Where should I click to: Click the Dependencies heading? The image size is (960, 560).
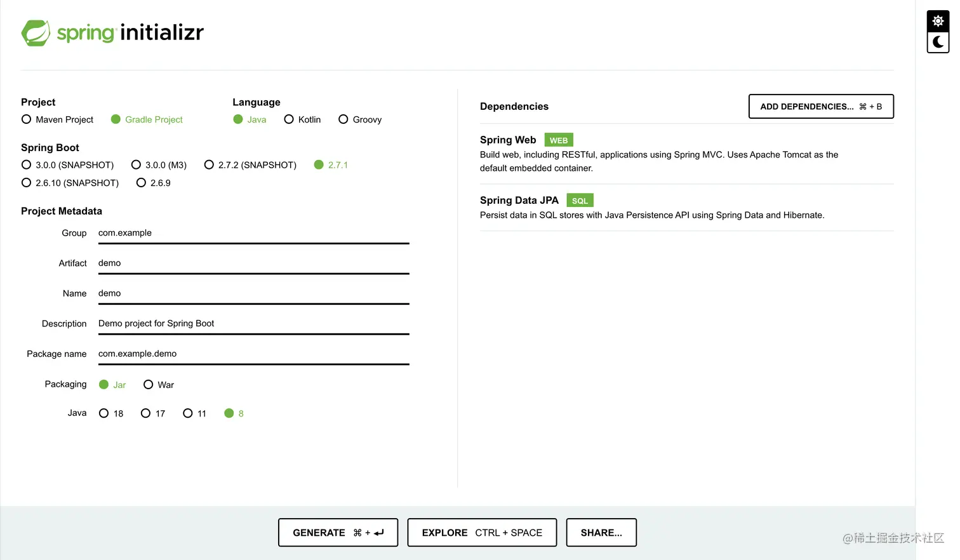click(514, 107)
